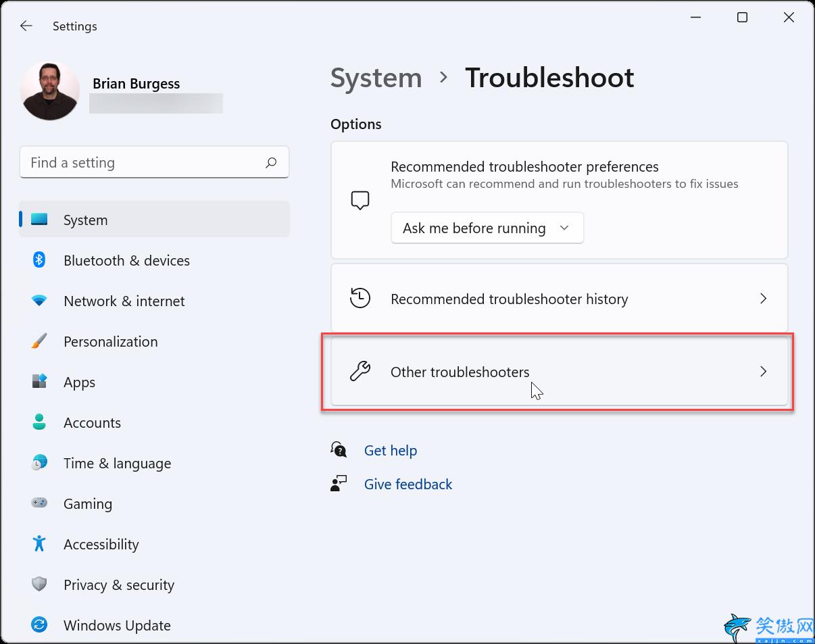Screen dimensions: 815x644
Task: Open Accounts settings
Action: tap(155, 422)
